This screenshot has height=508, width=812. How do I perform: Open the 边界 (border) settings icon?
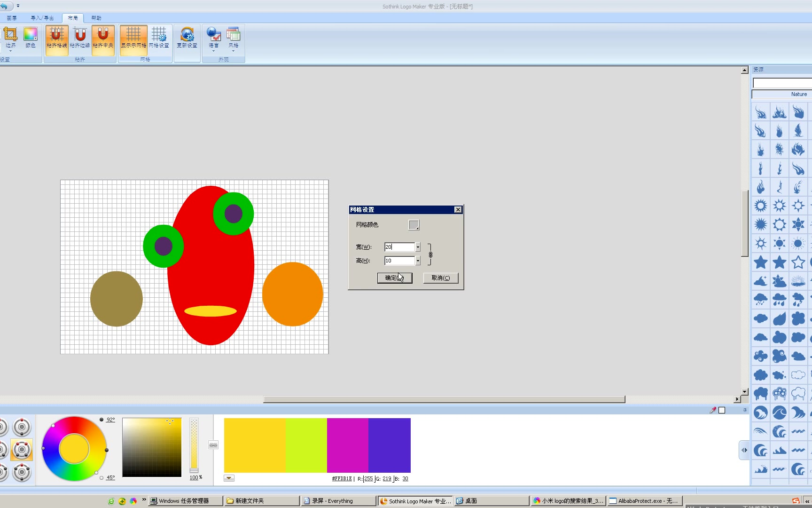pyautogui.click(x=10, y=37)
